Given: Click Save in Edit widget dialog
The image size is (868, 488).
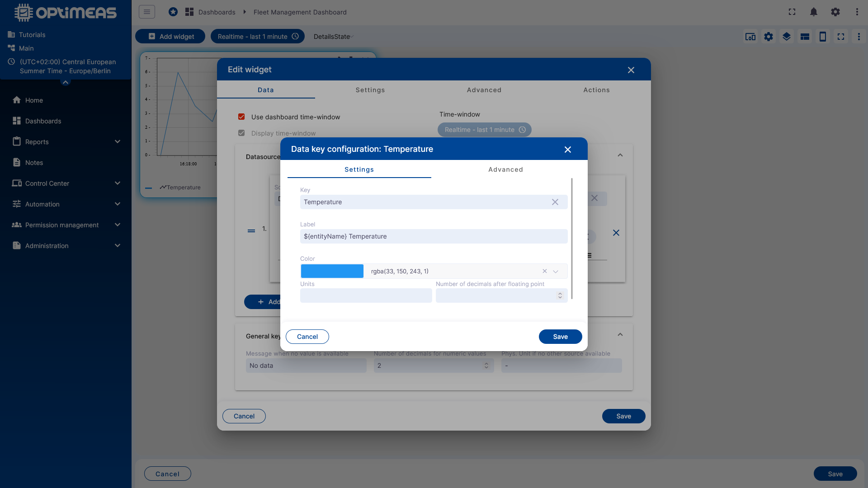Looking at the screenshot, I should point(624,416).
